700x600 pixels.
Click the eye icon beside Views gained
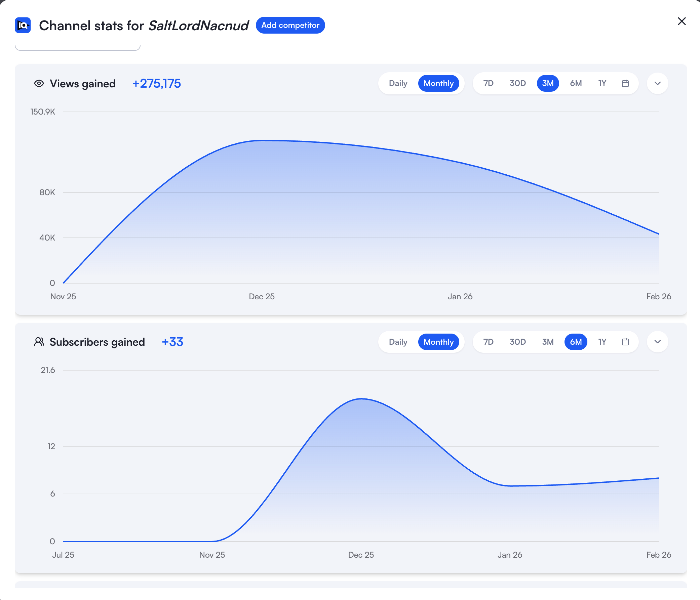39,83
